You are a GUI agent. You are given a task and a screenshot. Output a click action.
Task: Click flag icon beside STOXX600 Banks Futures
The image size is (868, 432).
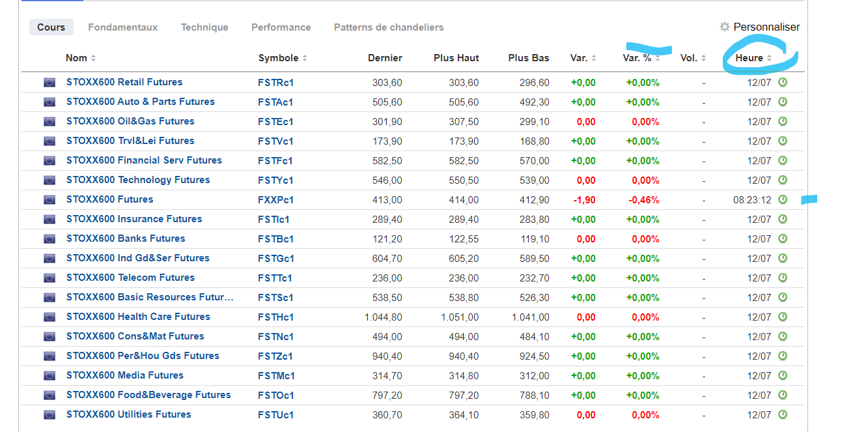[49, 239]
